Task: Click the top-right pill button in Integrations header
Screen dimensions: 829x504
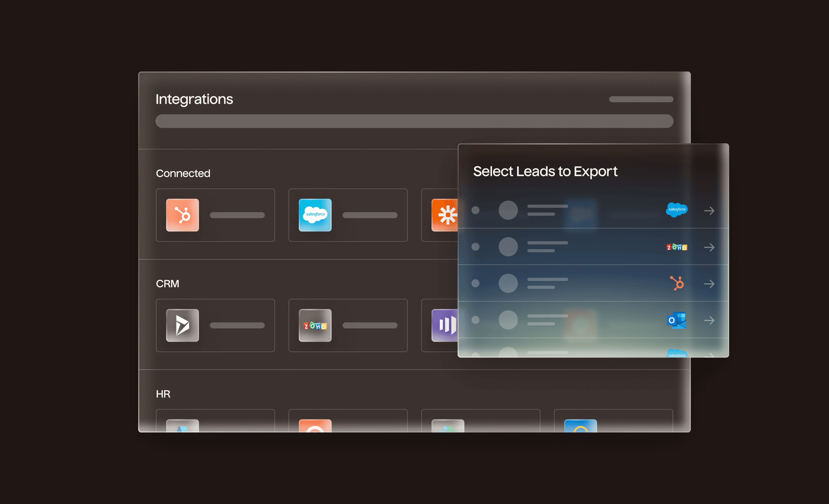Action: pos(641,99)
